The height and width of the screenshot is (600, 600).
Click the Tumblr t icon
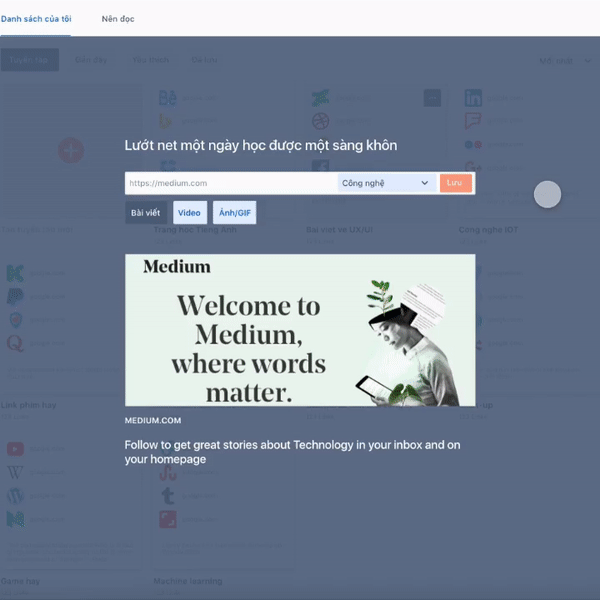[x=168, y=496]
